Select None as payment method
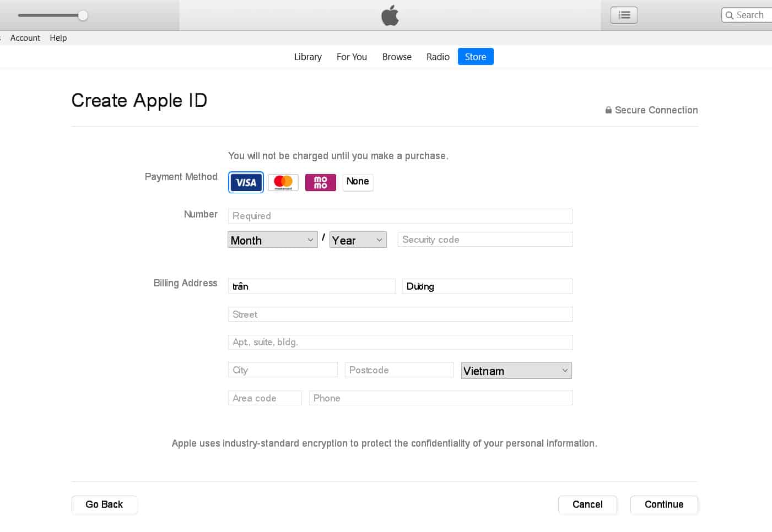Viewport: 772px width, 532px height. (x=358, y=182)
